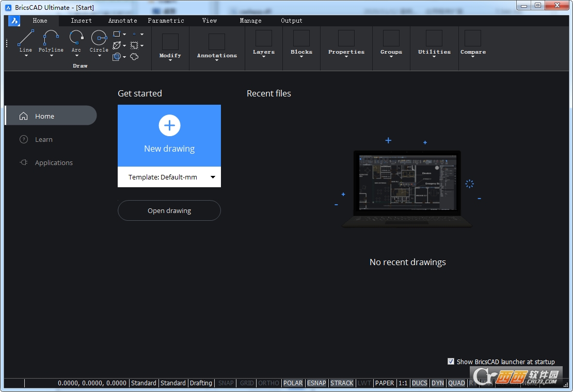Toggle ESNAP in the status bar

[x=316, y=383]
